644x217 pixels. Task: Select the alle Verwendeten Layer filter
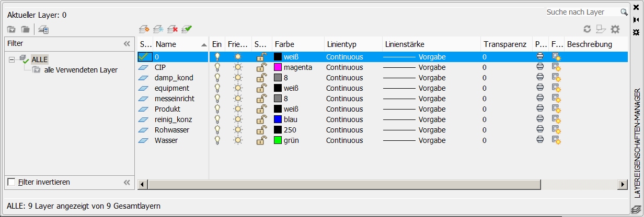point(80,69)
